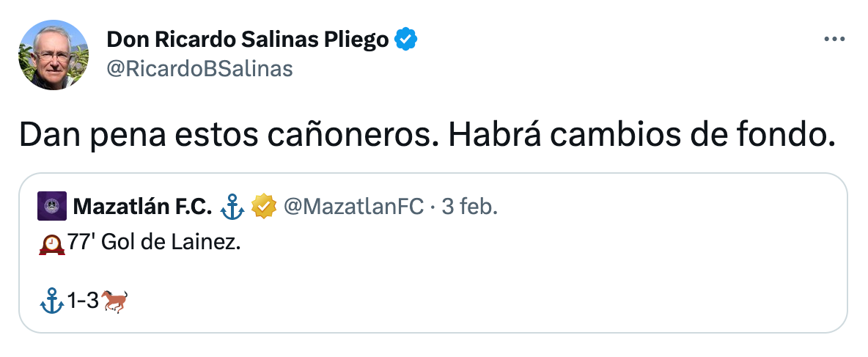Click the anchor emoji beside the Mazatlán F.C. name

pos(231,207)
